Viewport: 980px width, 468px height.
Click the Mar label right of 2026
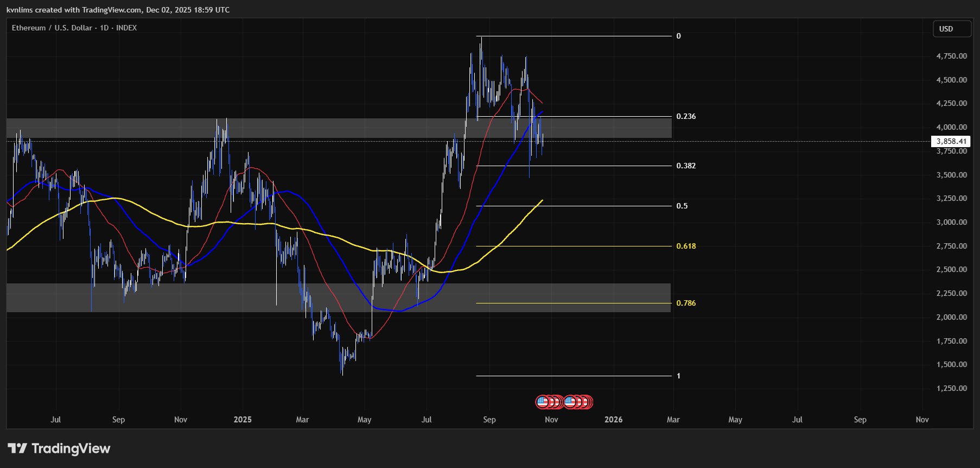tap(673, 419)
